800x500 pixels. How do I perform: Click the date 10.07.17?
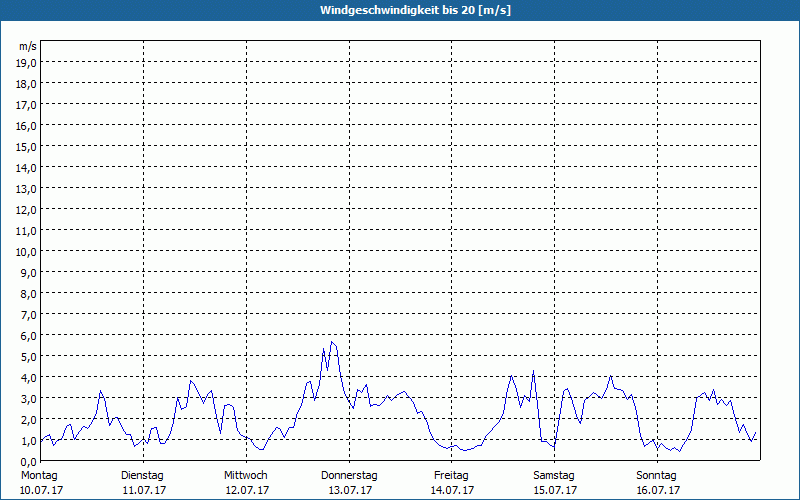click(x=41, y=490)
